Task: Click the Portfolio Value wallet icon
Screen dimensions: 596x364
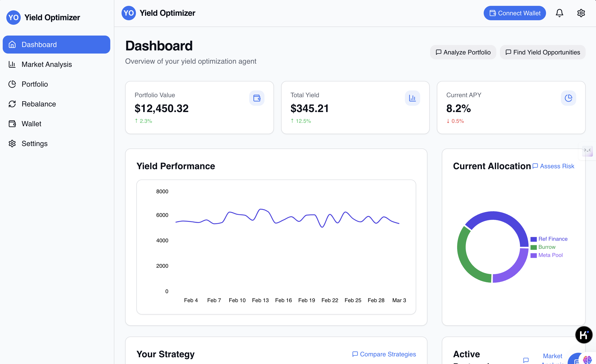Action: point(257,98)
